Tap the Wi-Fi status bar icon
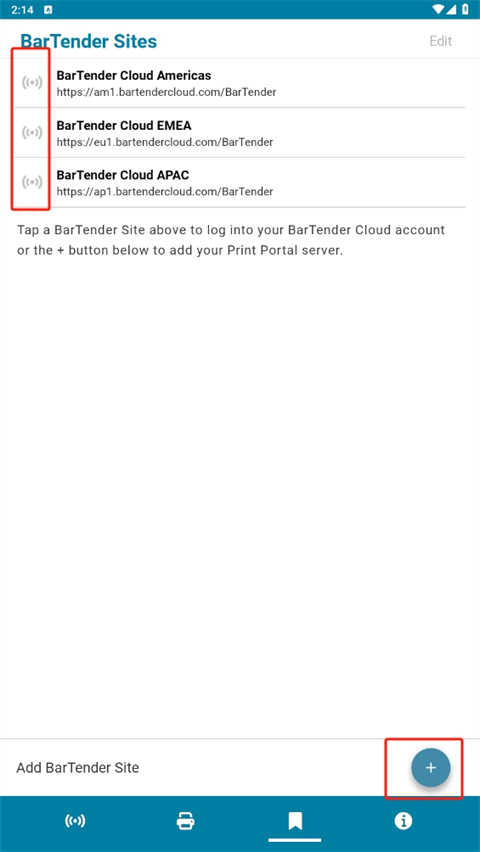 (x=439, y=9)
